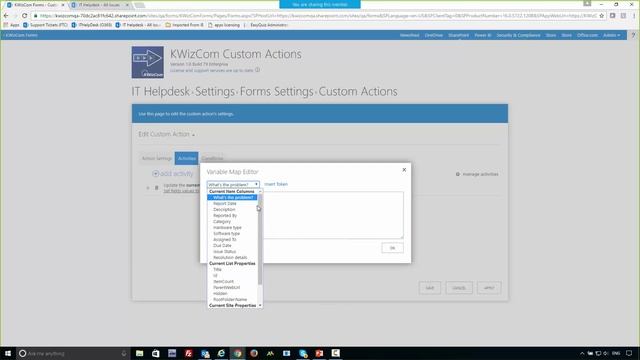
Task: Select RootFolderName list property
Action: coord(230,300)
